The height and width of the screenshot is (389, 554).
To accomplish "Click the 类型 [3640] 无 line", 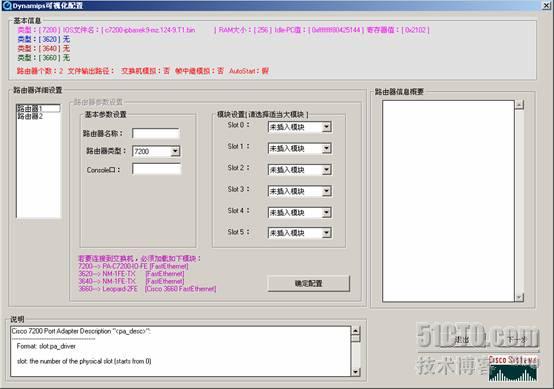I will (43, 48).
